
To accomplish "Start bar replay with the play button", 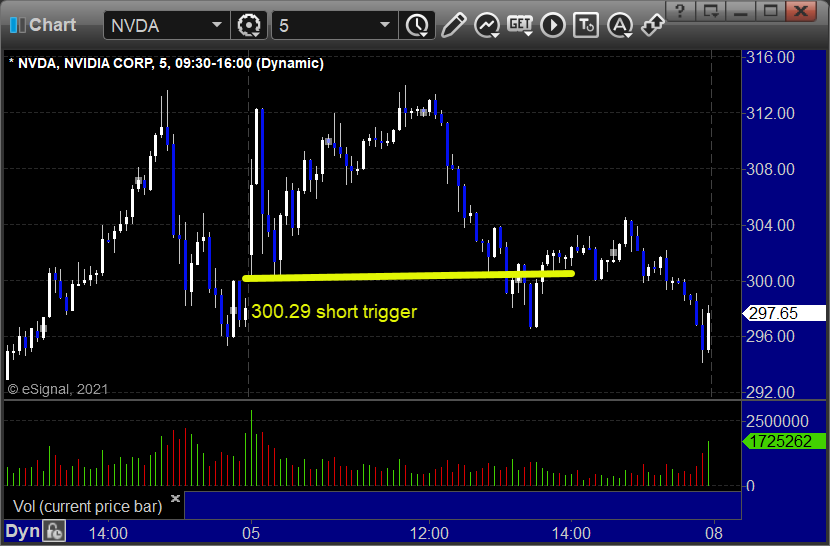I will pos(553,25).
